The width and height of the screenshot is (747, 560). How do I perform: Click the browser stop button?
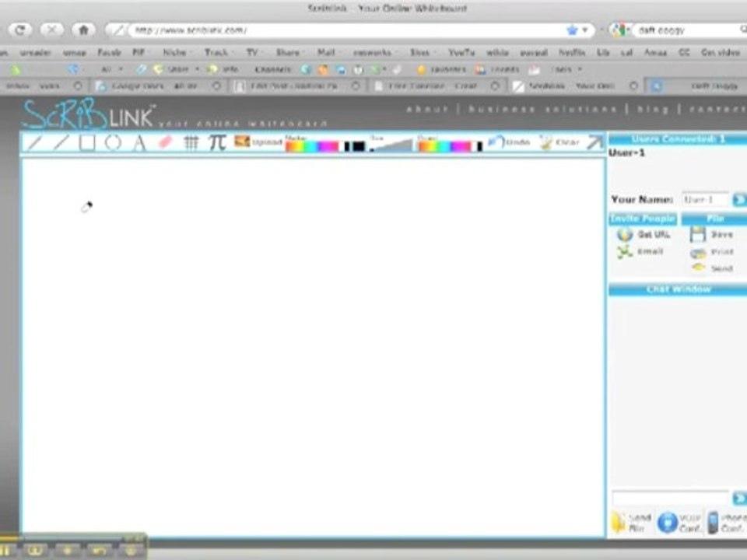pos(51,30)
